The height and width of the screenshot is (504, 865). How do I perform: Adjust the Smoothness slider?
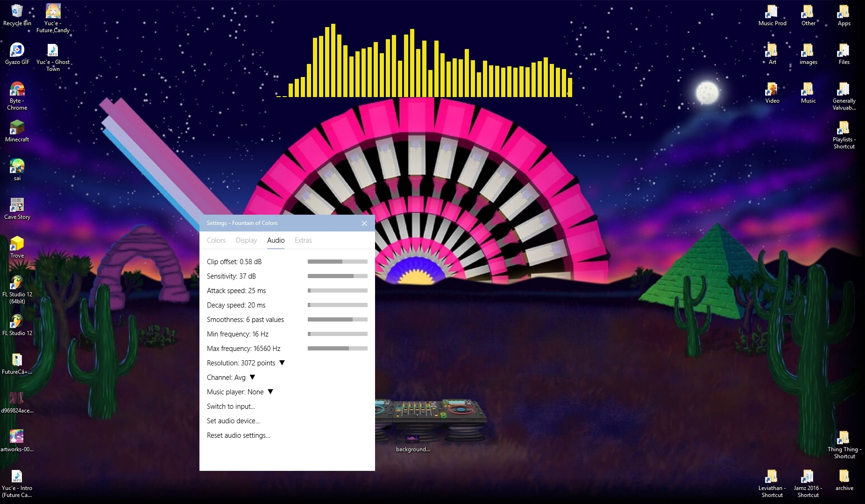point(338,320)
